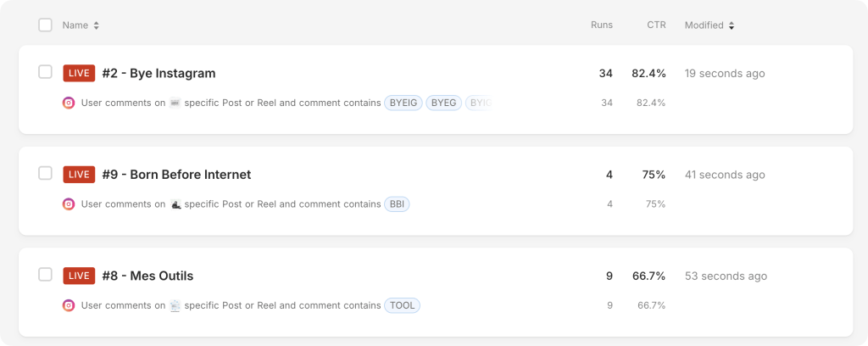Click the Runs column header

pyautogui.click(x=602, y=25)
